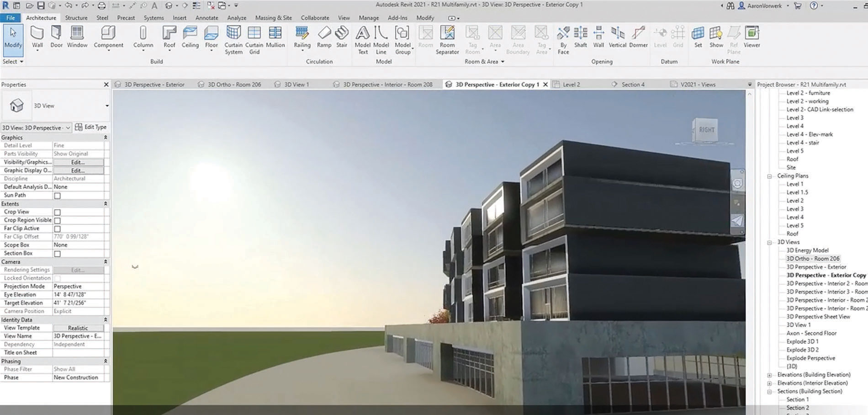Image resolution: width=868 pixels, height=415 pixels.
Task: Select the Model Line tool
Action: [381, 40]
